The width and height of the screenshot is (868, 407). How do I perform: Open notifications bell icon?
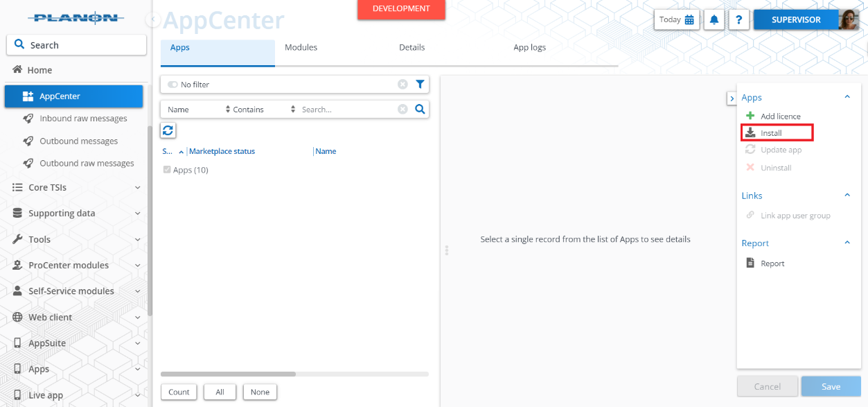[714, 19]
